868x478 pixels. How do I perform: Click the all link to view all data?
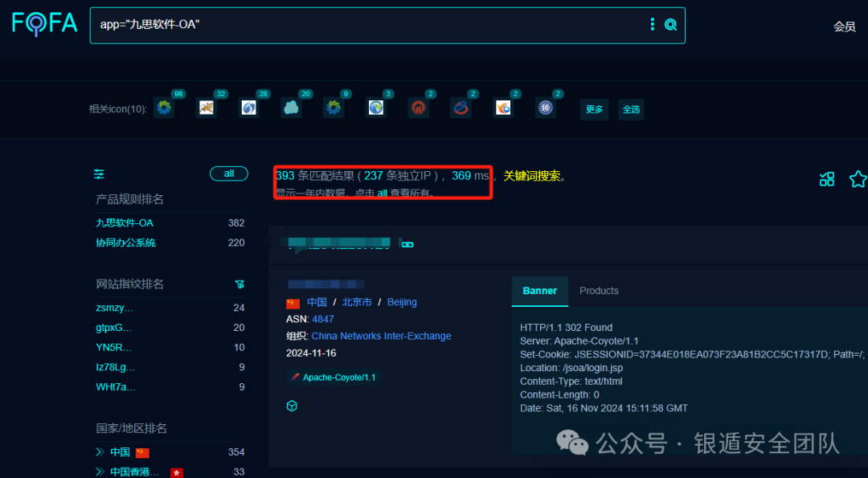pos(382,193)
